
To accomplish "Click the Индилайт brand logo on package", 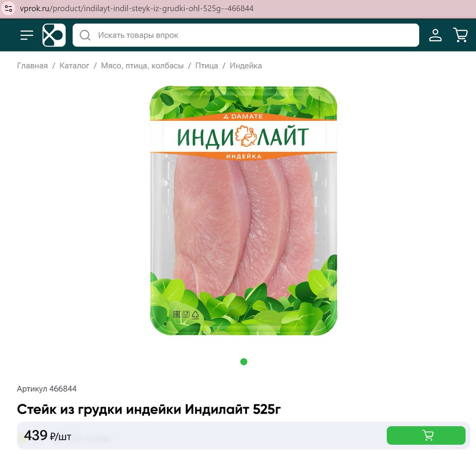I will (x=243, y=137).
